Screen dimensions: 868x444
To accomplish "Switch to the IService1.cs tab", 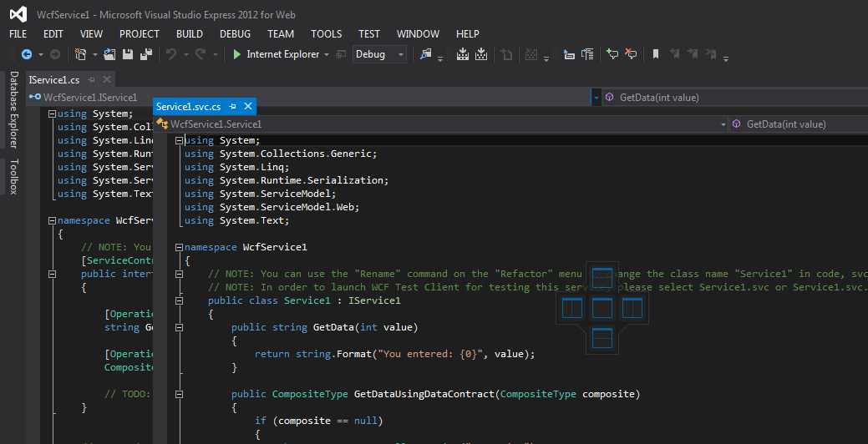I will (54, 80).
